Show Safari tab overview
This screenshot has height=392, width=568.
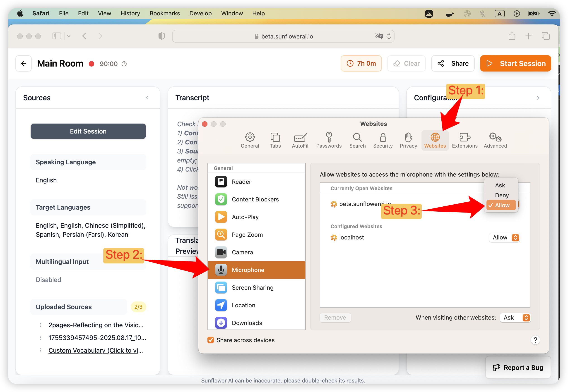(545, 36)
